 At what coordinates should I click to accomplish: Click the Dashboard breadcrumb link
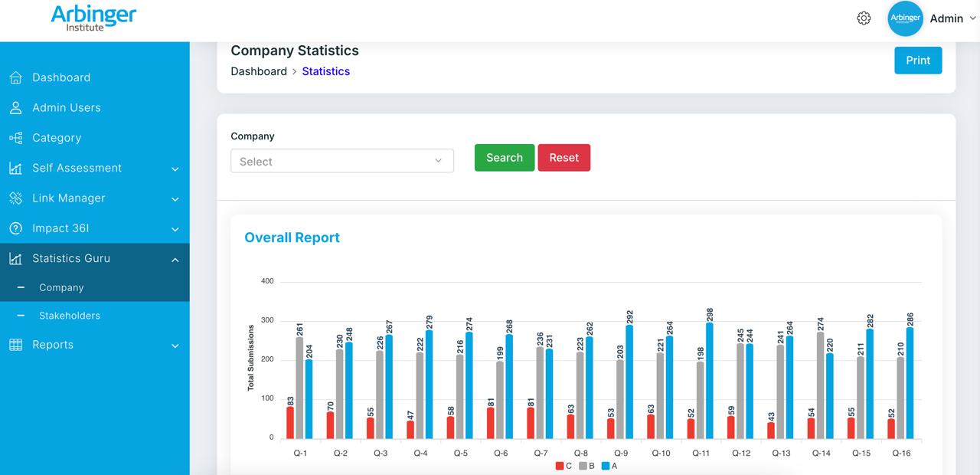(259, 71)
